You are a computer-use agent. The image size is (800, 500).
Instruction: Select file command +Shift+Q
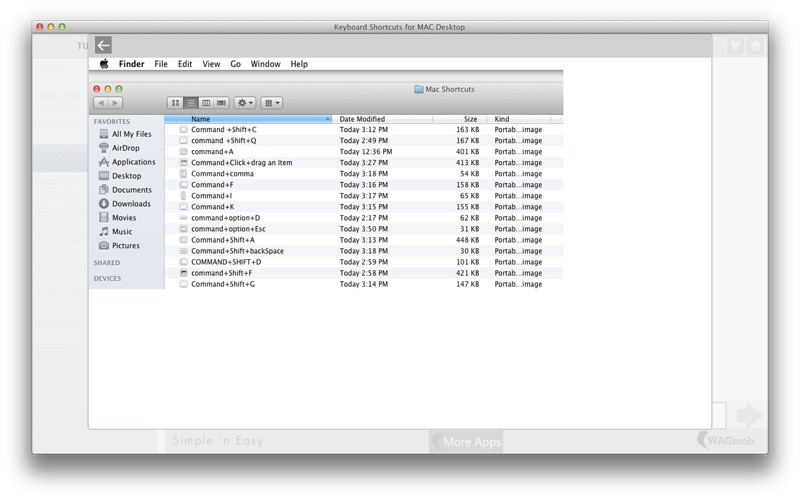pos(364,141)
